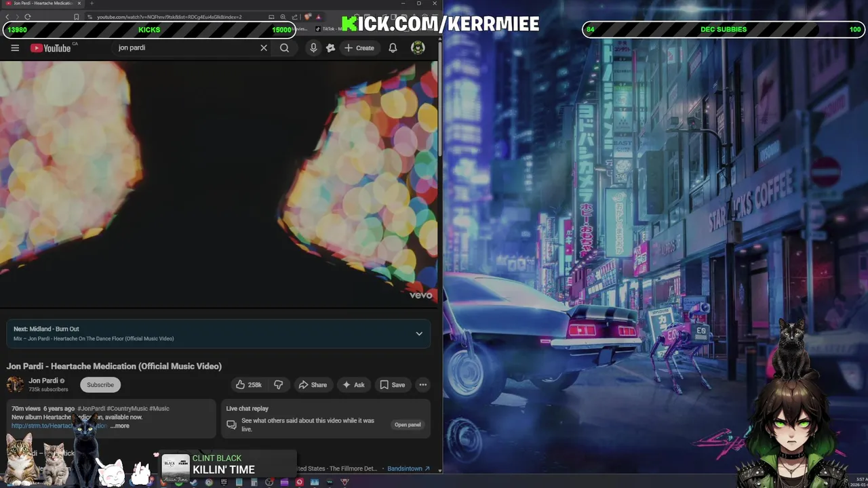This screenshot has width=868, height=488.
Task: Subscribe to Jon Pardi channel
Action: pyautogui.click(x=100, y=384)
